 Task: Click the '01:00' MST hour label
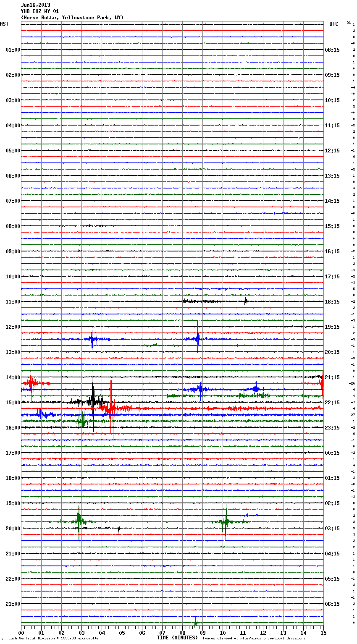13,50
